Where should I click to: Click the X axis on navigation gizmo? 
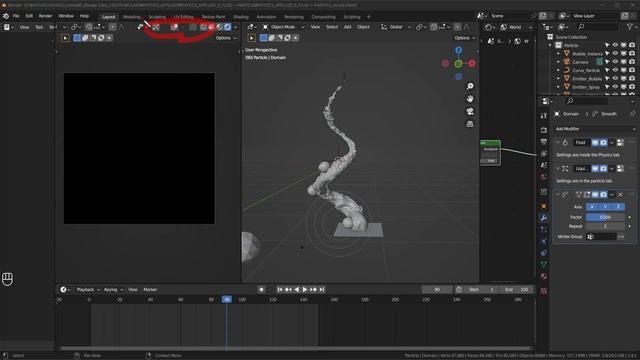[x=472, y=63]
